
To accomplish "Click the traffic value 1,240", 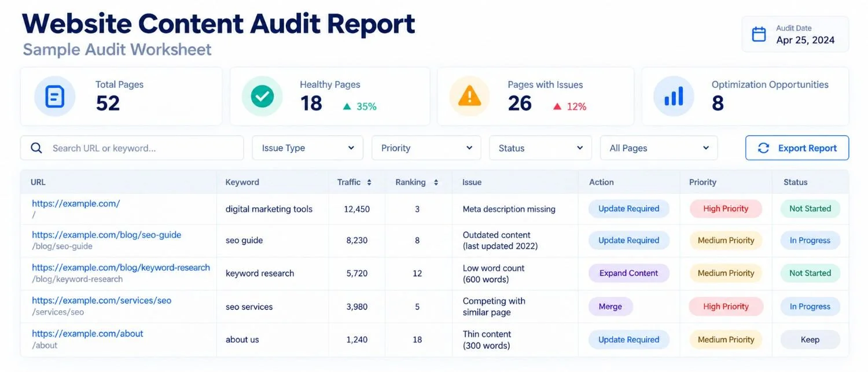I will 357,340.
